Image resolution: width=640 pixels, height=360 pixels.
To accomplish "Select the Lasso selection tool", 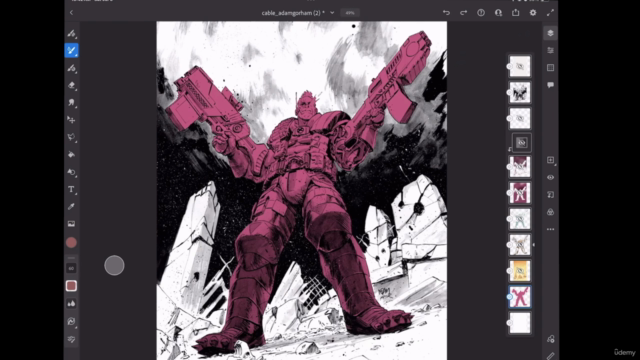I will (71, 137).
